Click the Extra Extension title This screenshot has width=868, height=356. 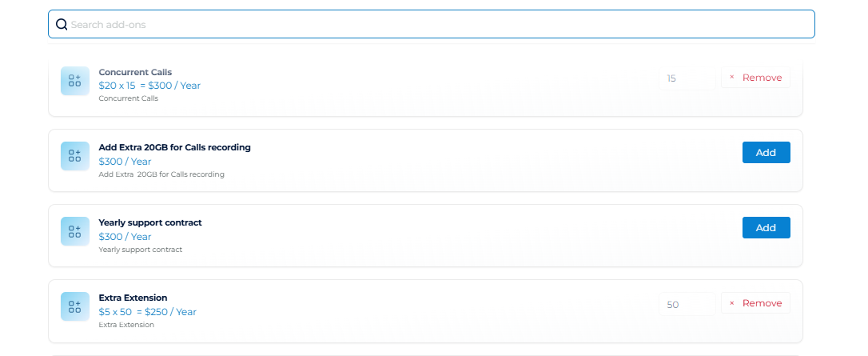133,298
